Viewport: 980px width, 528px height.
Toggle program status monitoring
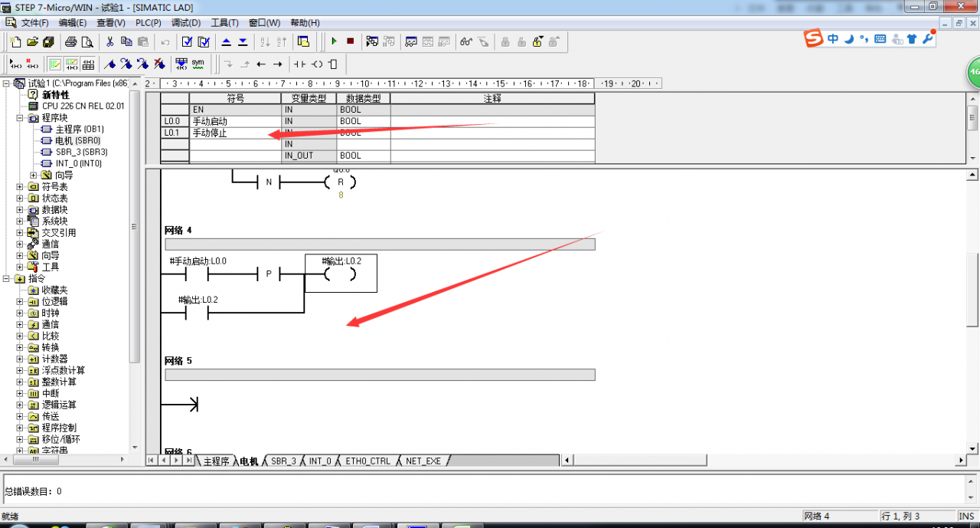373,41
